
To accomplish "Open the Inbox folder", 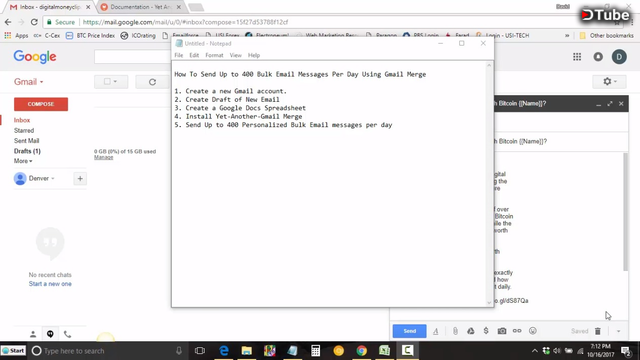I will point(22,120).
